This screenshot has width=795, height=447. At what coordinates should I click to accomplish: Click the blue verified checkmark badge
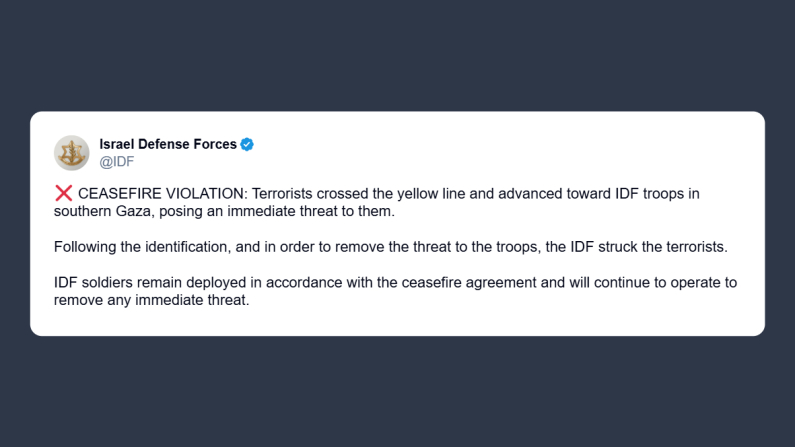pyautogui.click(x=247, y=144)
